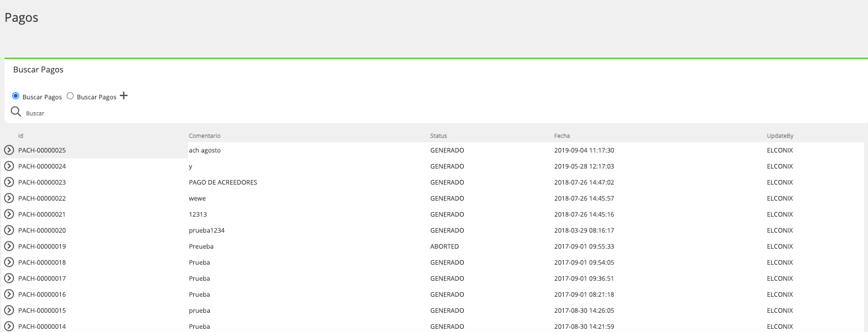Expand row PACH-00000020 with its arrow icon
This screenshot has width=868, height=332.
coord(9,230)
